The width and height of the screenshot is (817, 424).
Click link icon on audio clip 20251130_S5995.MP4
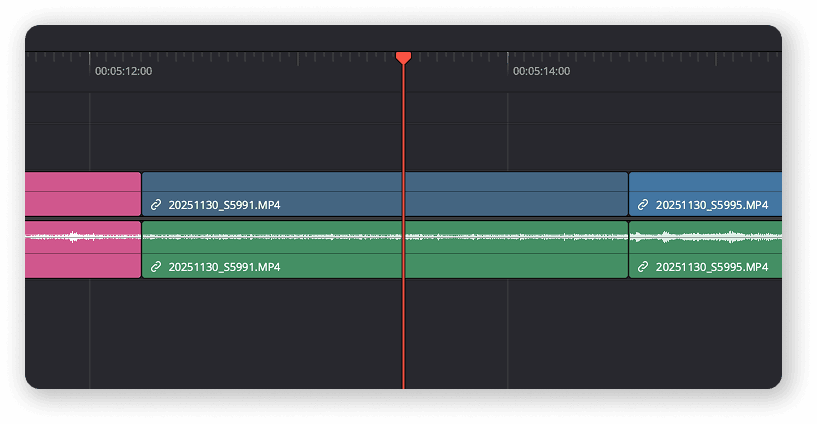point(643,267)
